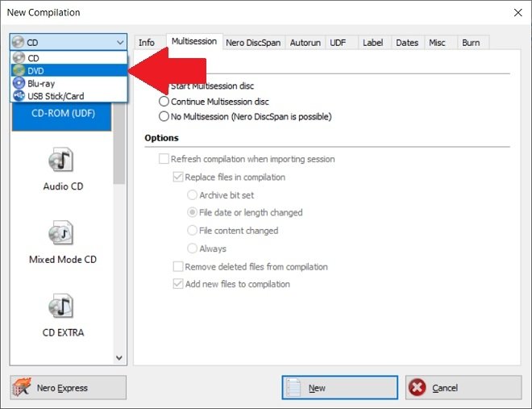Open the disc type combo box showing CD

[69, 43]
